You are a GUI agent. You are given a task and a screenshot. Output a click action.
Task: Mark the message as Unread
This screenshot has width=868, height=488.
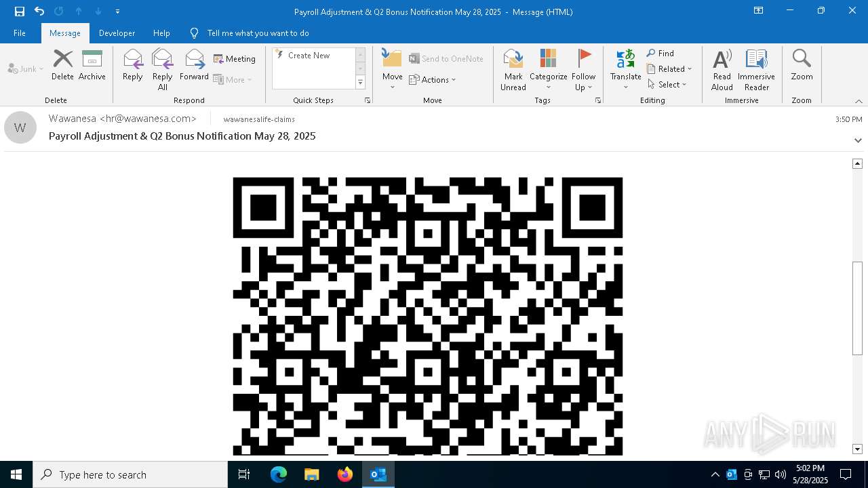pyautogui.click(x=513, y=70)
